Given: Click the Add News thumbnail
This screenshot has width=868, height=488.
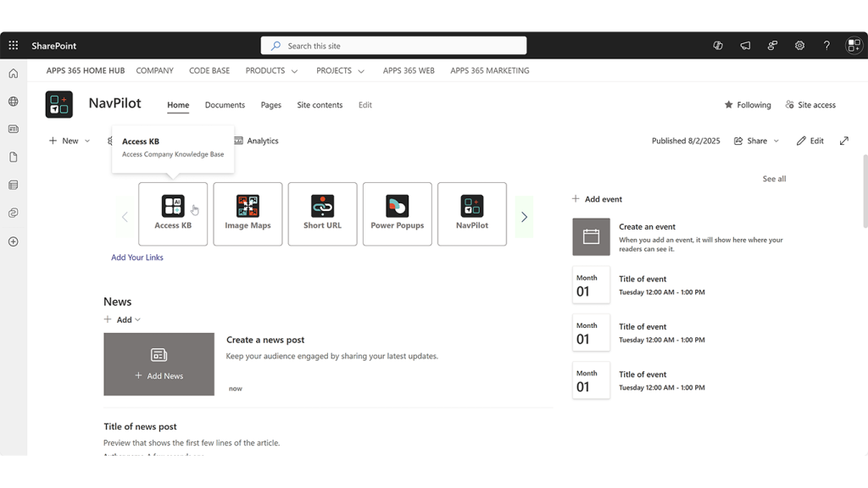Looking at the screenshot, I should click(x=159, y=364).
